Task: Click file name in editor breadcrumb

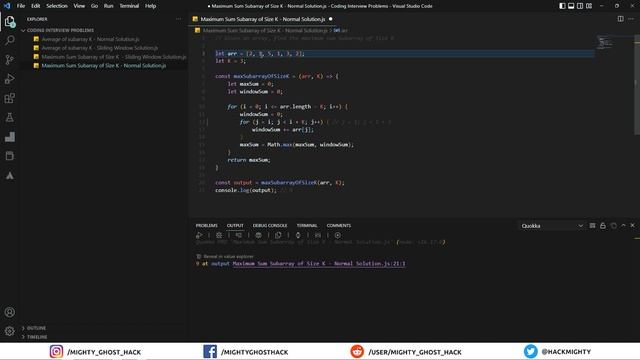Action: pos(265,30)
